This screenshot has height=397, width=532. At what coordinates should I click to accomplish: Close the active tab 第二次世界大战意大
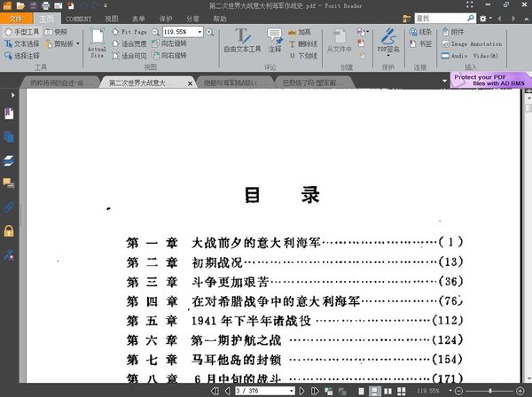[191, 83]
